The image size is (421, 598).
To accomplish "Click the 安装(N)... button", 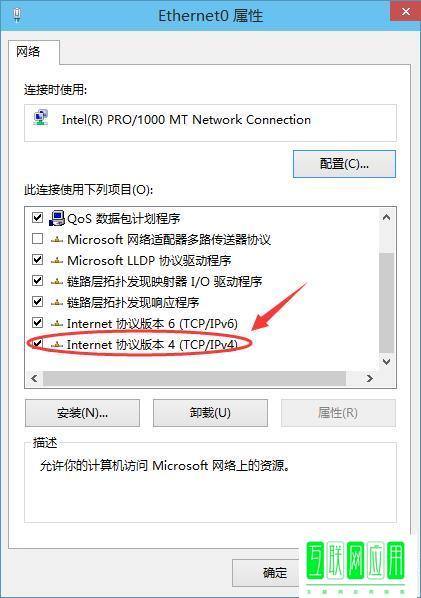I will pyautogui.click(x=82, y=413).
